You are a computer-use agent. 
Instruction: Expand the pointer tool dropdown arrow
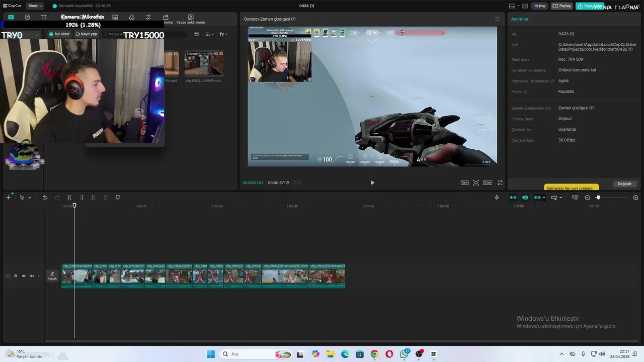[x=30, y=198]
